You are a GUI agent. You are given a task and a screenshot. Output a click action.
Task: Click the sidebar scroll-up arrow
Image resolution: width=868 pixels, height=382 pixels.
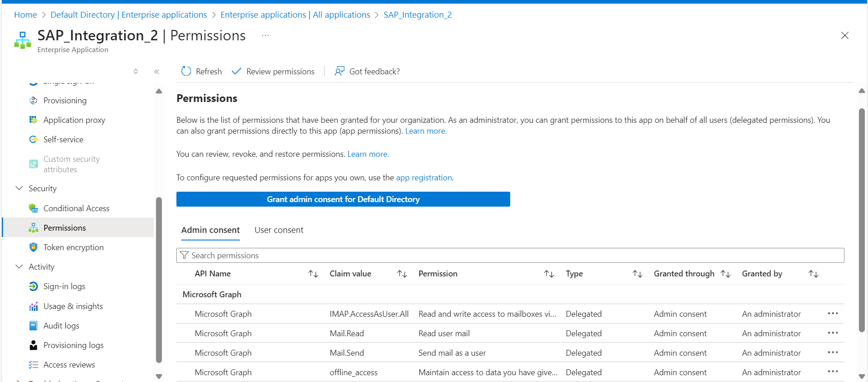pos(159,91)
